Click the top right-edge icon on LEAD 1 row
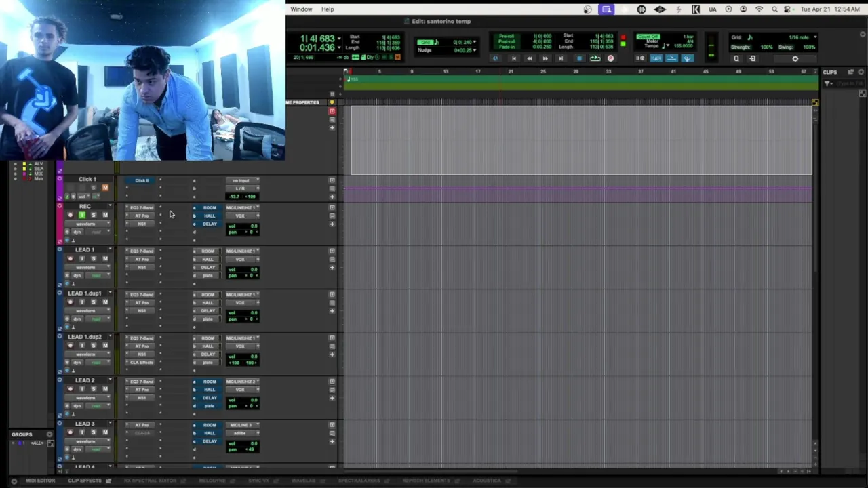This screenshot has width=868, height=488. (332, 251)
